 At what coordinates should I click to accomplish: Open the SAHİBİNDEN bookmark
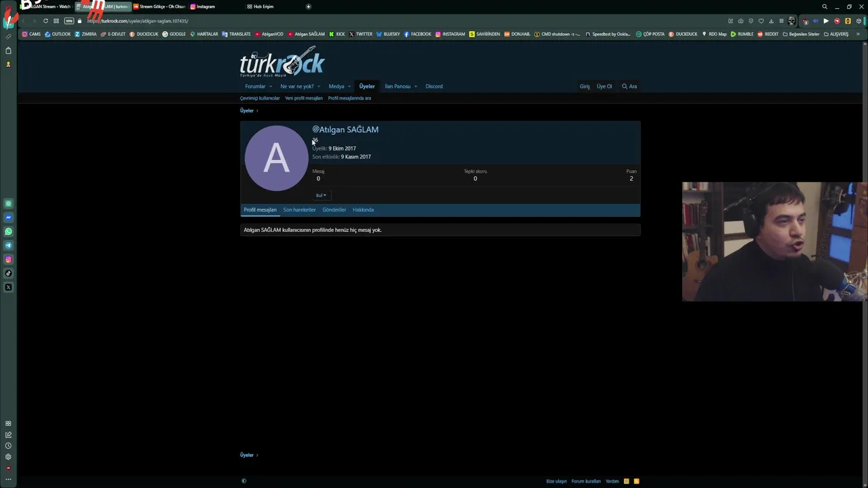[485, 34]
